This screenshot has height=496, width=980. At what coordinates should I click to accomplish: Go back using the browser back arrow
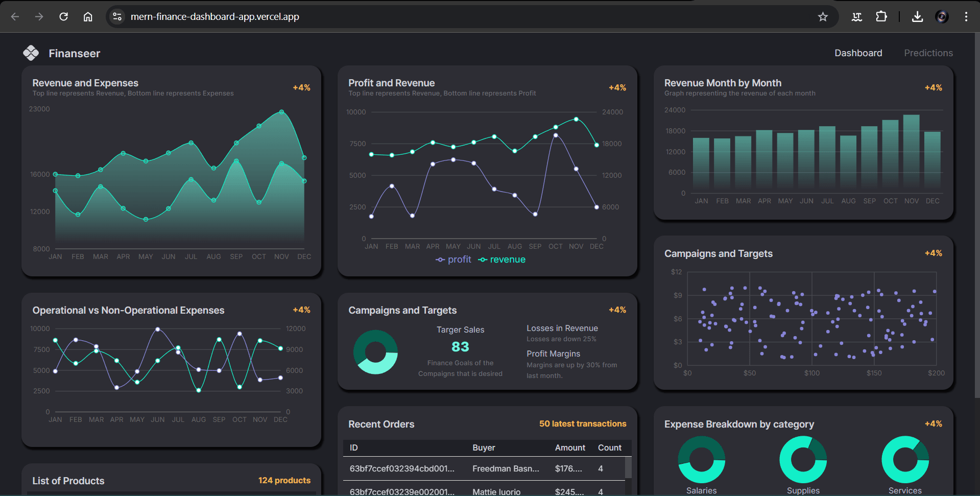click(x=15, y=16)
